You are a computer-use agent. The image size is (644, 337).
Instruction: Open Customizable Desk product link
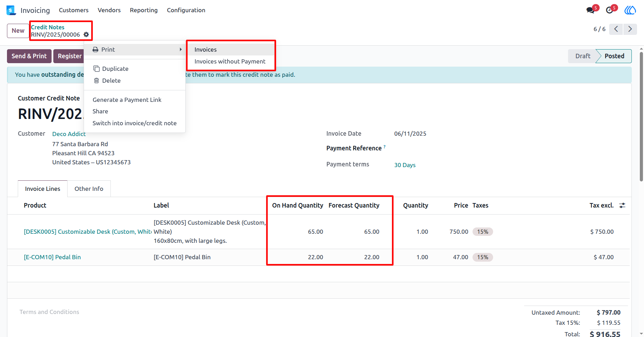coord(88,232)
